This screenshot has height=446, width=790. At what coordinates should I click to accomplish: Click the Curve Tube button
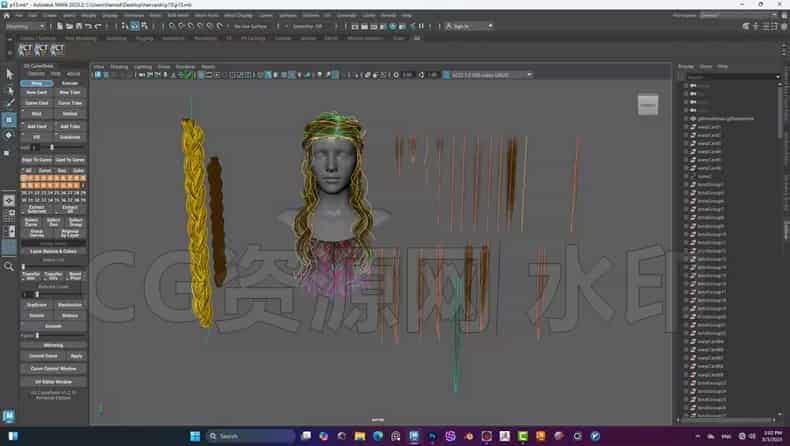[x=70, y=103]
